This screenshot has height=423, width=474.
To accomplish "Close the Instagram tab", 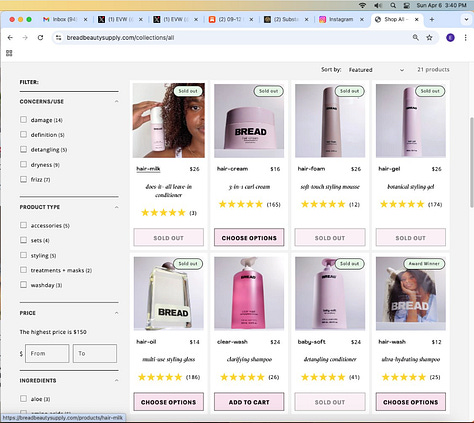I will tap(362, 19).
